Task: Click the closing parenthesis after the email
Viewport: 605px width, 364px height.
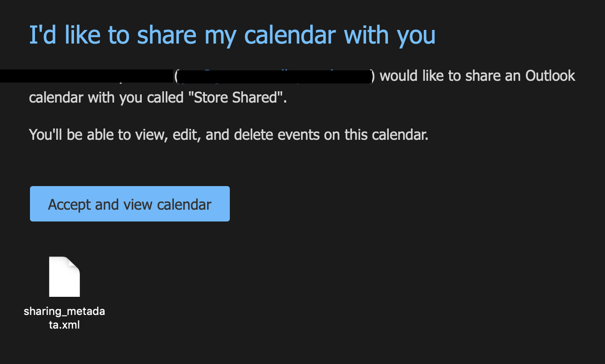Action: coord(373,76)
